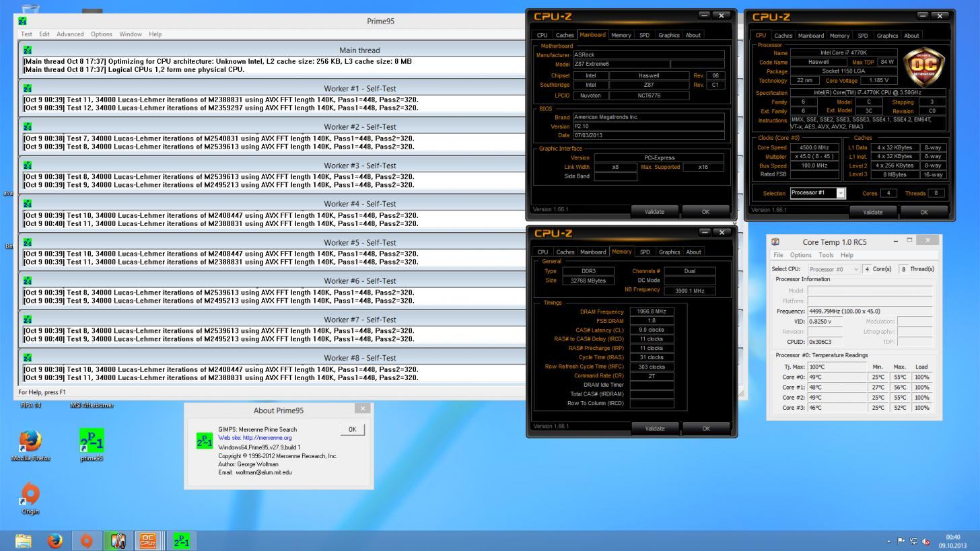Close the About Prime95 dialog
The width and height of the screenshot is (980, 551).
tap(363, 408)
